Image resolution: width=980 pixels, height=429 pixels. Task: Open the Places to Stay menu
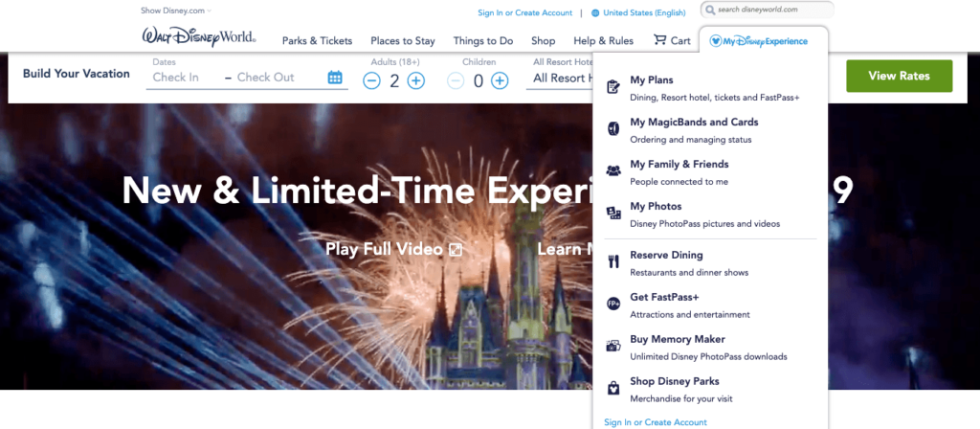(x=403, y=40)
